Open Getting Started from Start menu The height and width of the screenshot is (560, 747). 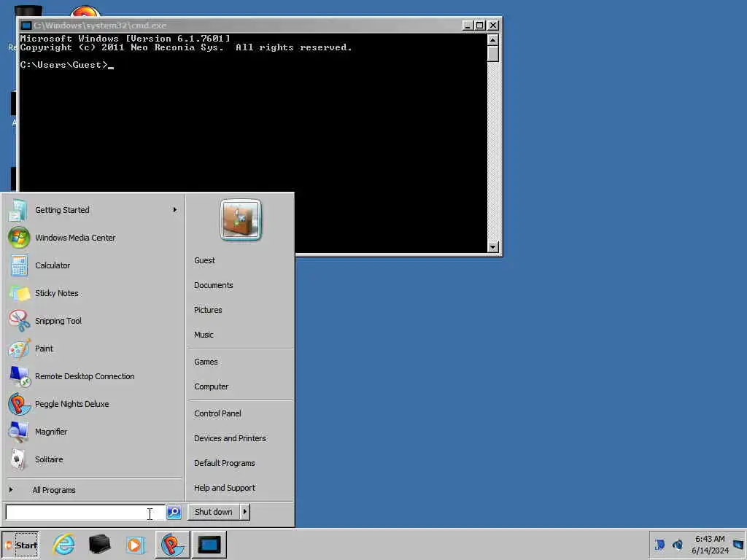click(x=94, y=210)
